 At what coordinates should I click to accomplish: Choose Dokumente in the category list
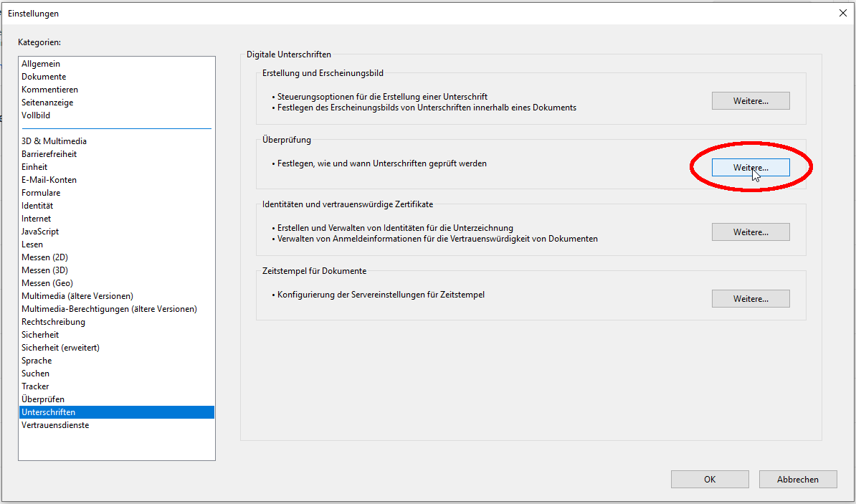pos(44,77)
